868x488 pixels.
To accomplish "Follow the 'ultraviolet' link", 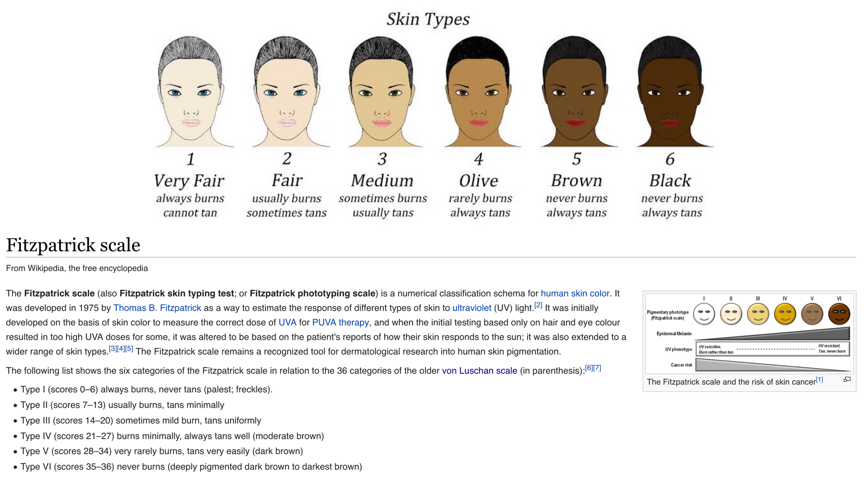I will (x=472, y=308).
